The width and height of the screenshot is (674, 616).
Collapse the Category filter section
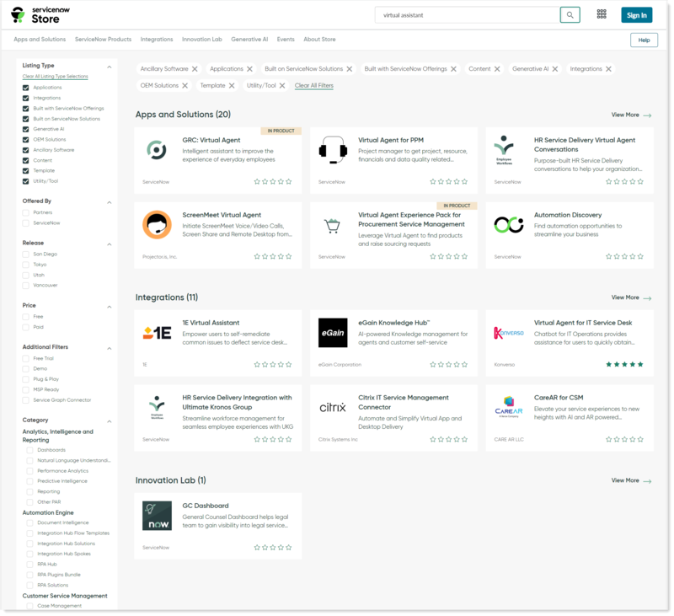point(110,421)
